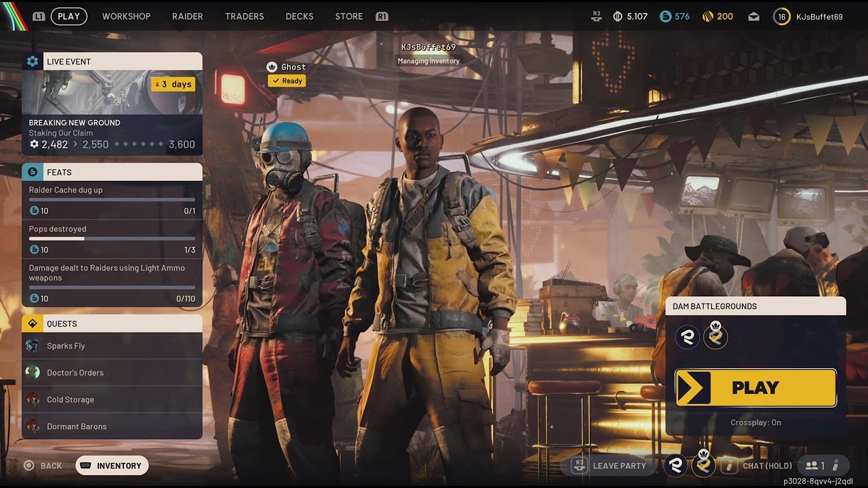
Task: Click first party emblem in bottom bar
Action: pos(675,466)
